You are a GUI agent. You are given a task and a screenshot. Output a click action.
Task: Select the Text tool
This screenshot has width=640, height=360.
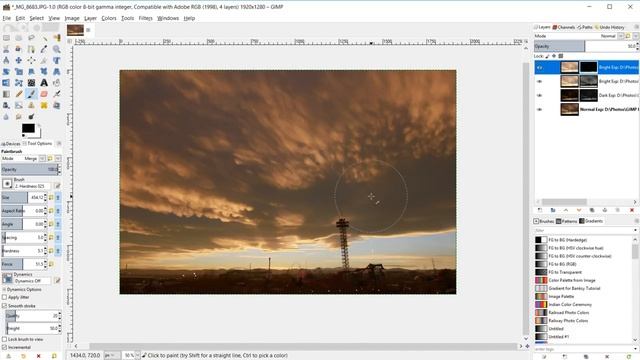coord(44,83)
